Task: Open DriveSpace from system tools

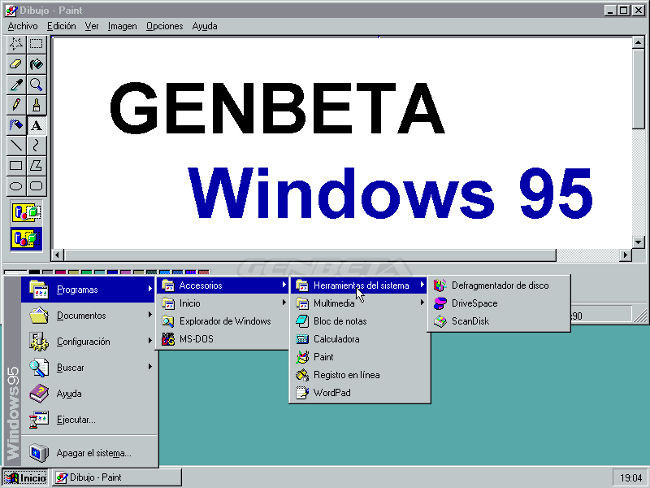Action: [x=499, y=303]
